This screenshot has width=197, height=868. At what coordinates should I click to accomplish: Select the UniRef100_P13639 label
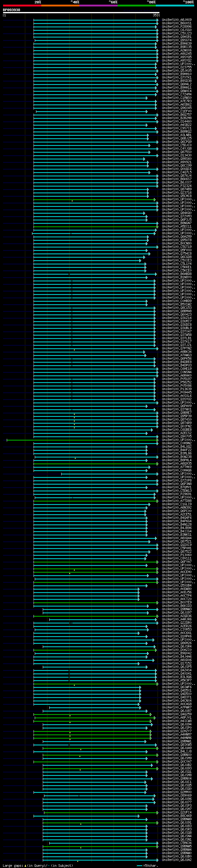tap(177, 389)
